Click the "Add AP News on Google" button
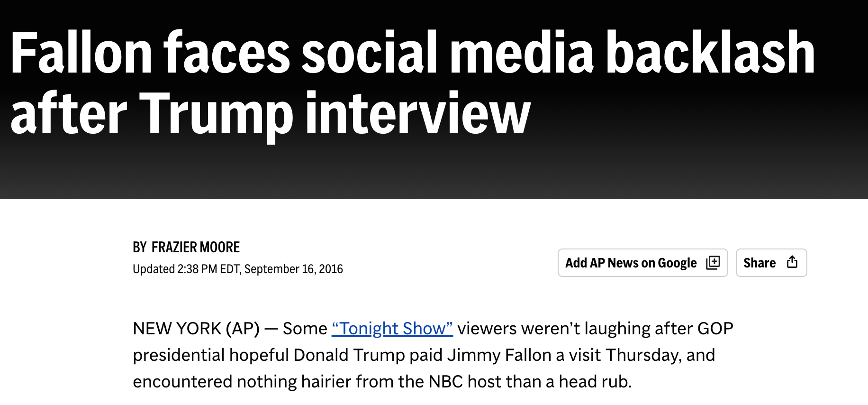Screen dimensions: 868x405 (642, 262)
